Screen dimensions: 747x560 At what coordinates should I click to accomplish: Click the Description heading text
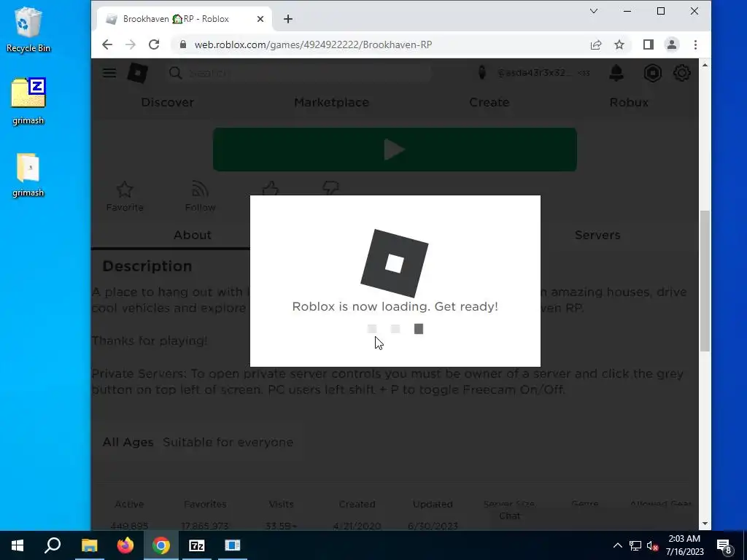tap(147, 266)
